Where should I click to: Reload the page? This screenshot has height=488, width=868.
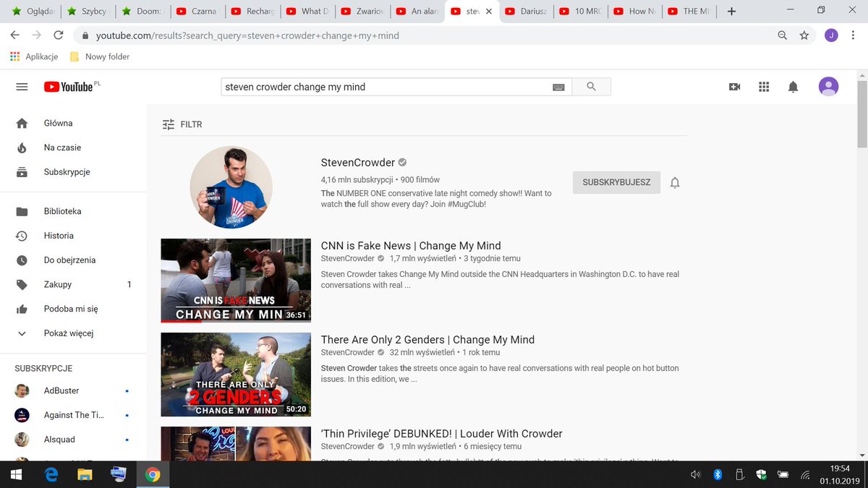(59, 35)
